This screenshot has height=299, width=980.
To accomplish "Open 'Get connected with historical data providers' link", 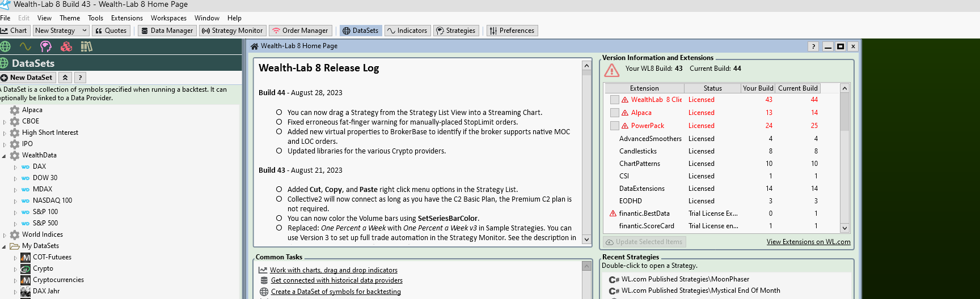I will 336,280.
